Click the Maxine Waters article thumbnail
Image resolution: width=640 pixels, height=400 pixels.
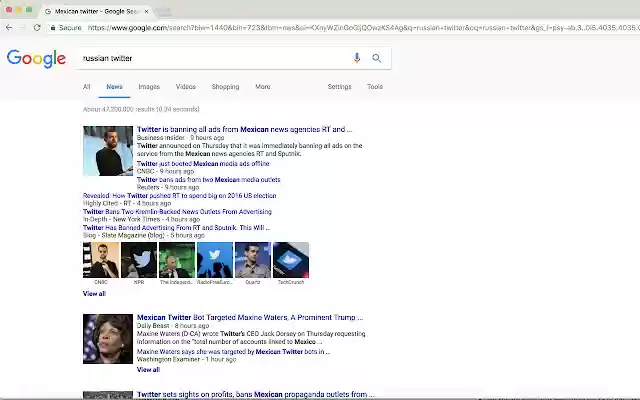pos(108,339)
